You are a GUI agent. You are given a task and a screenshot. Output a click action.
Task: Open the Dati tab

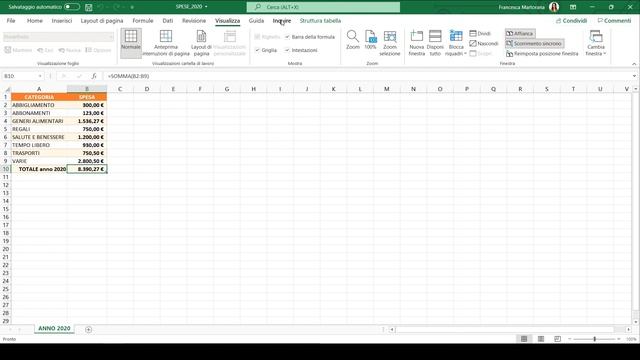pos(168,20)
